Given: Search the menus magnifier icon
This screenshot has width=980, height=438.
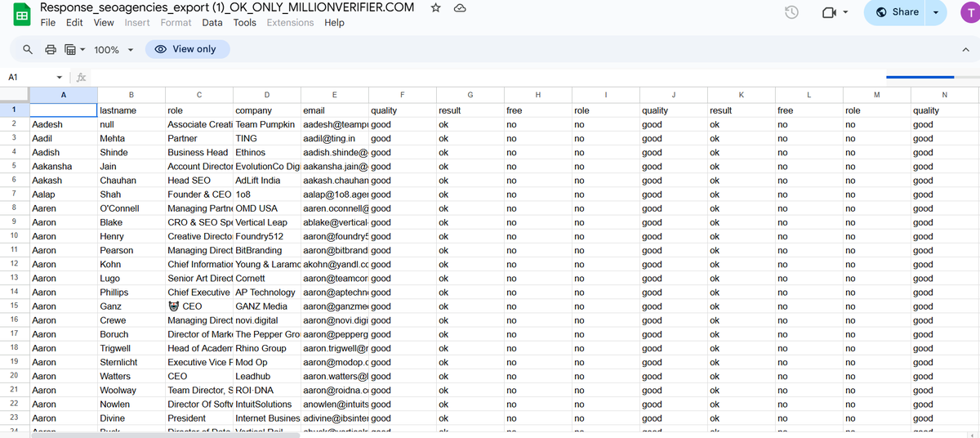Looking at the screenshot, I should tap(28, 50).
